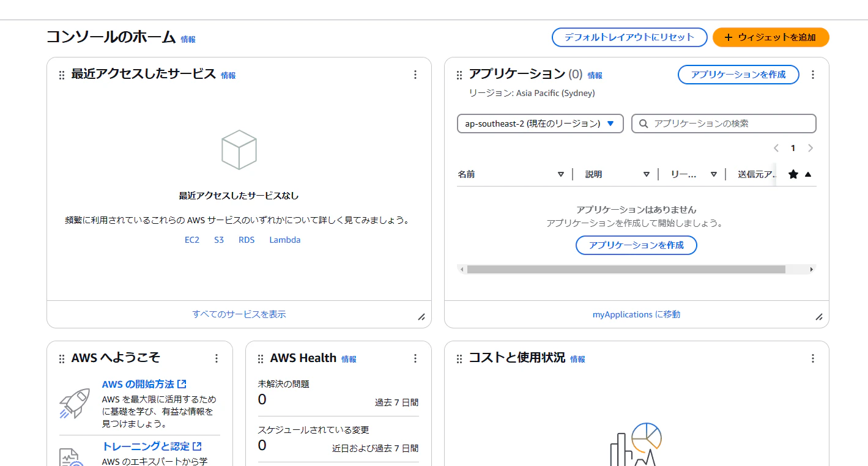Click drag handle of AWS へようこそ widget

pyautogui.click(x=61, y=359)
